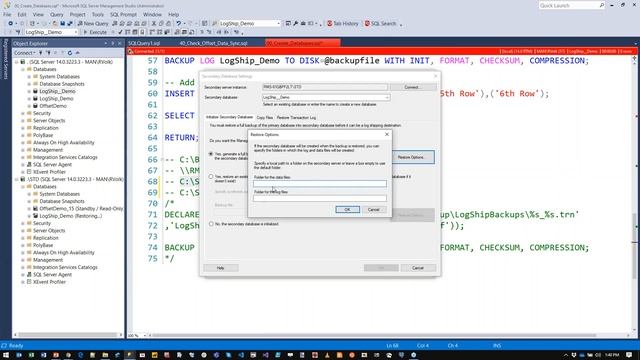
Task: Switch to Copy Files tab in settings dialog
Action: [264, 118]
